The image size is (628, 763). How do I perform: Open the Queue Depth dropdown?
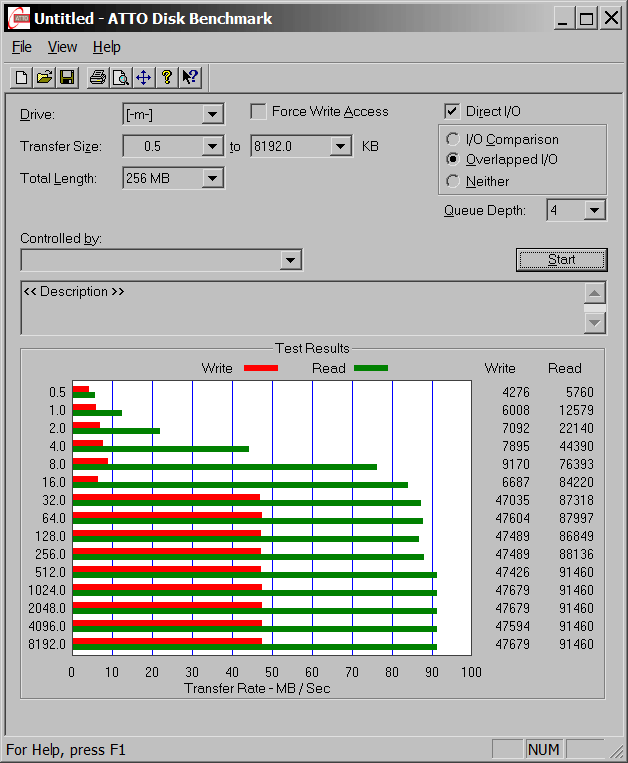(595, 210)
